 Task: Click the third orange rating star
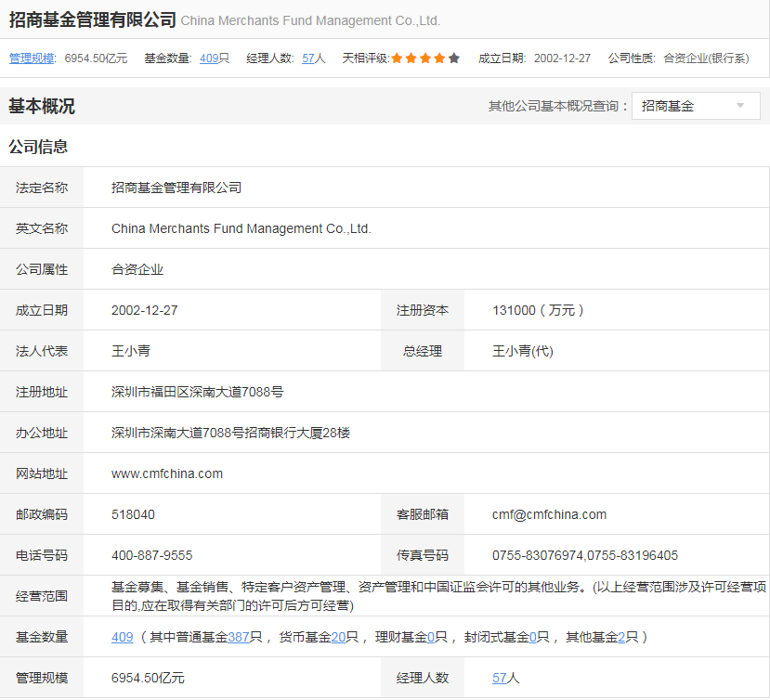(425, 58)
